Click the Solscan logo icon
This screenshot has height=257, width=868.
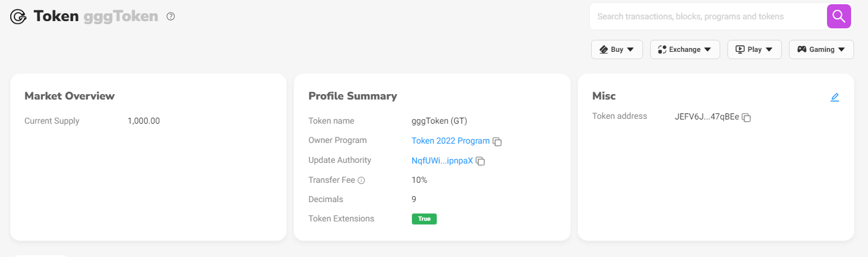pyautogui.click(x=19, y=17)
